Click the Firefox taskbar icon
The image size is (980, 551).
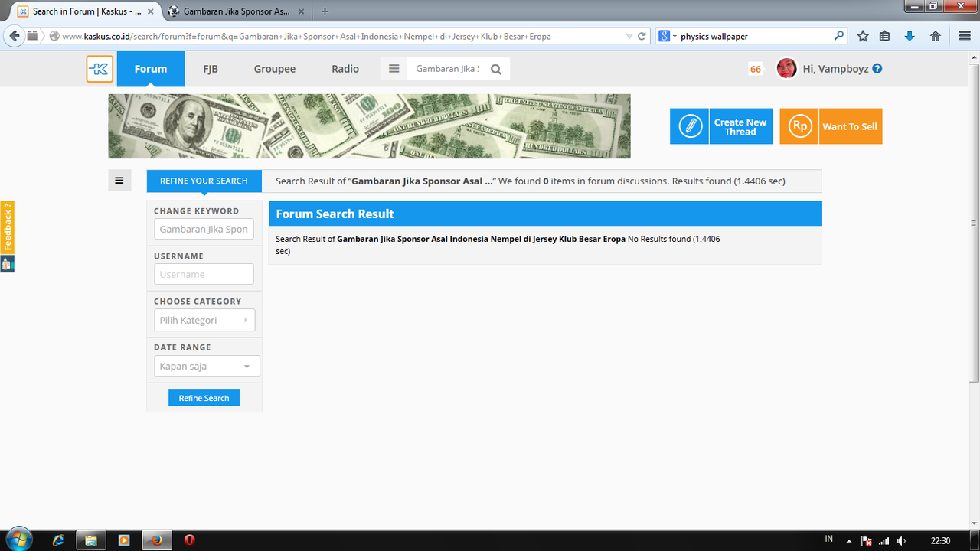[x=158, y=540]
